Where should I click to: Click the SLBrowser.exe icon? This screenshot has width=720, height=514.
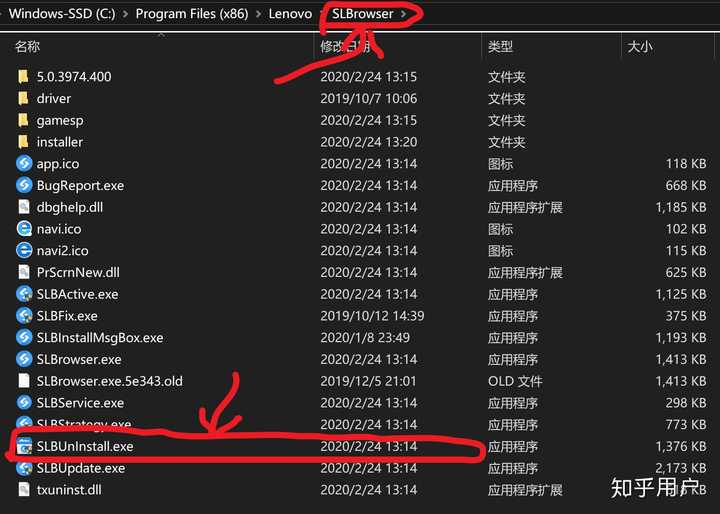click(x=24, y=359)
